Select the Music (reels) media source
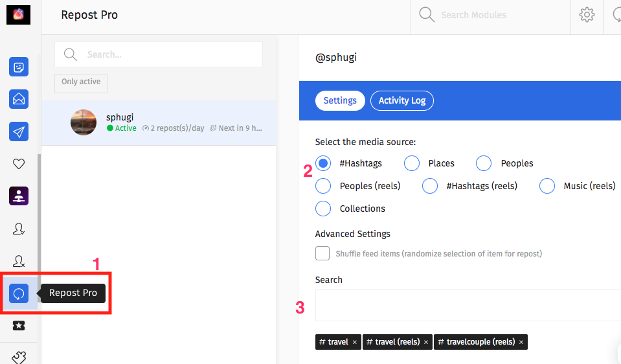 (x=547, y=186)
